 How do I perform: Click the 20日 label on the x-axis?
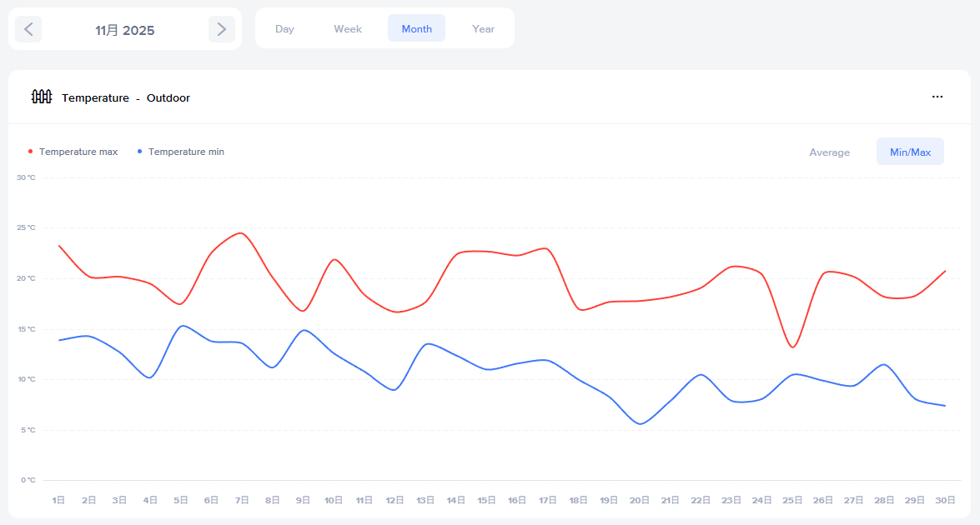[x=640, y=500]
